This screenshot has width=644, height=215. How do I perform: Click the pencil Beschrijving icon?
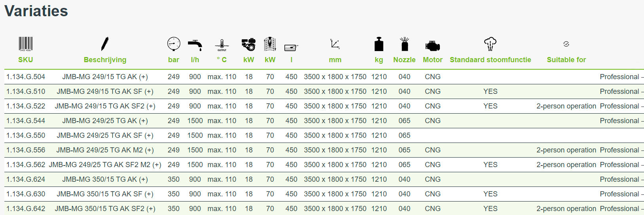[x=105, y=44]
